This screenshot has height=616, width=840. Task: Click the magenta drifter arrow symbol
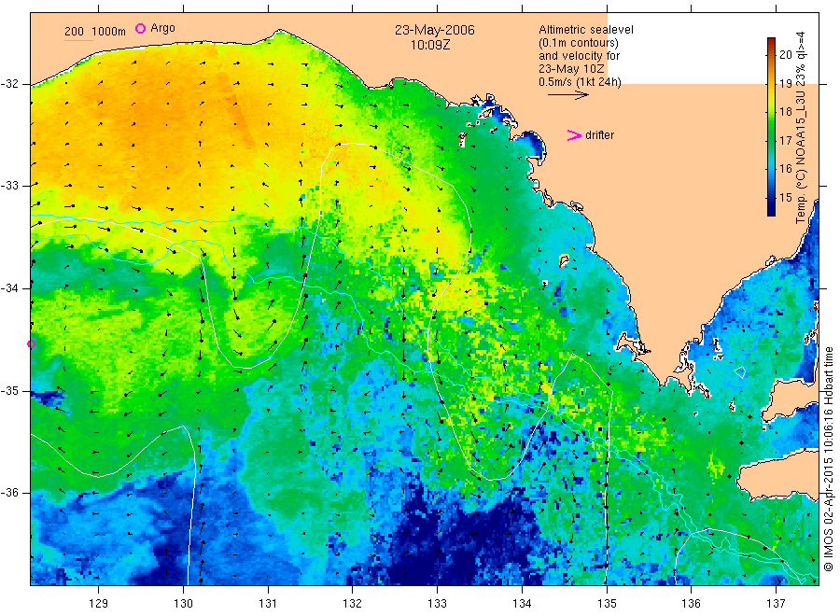574,135
